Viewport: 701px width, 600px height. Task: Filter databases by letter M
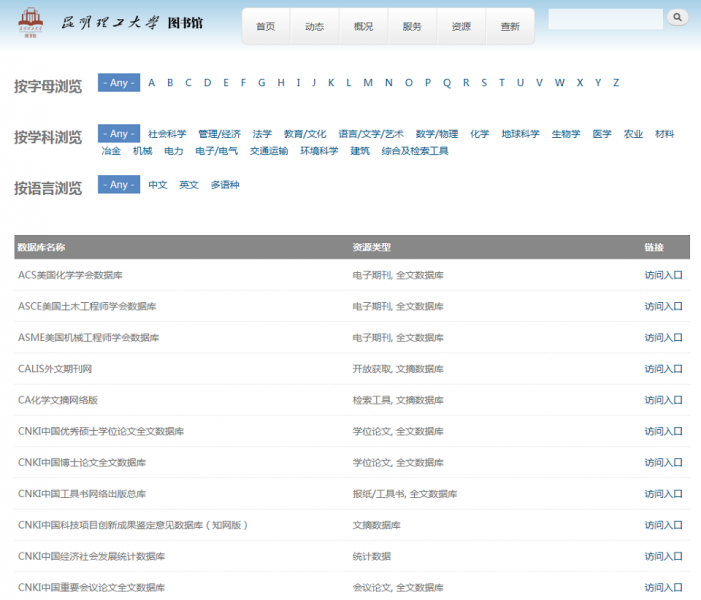click(x=368, y=83)
